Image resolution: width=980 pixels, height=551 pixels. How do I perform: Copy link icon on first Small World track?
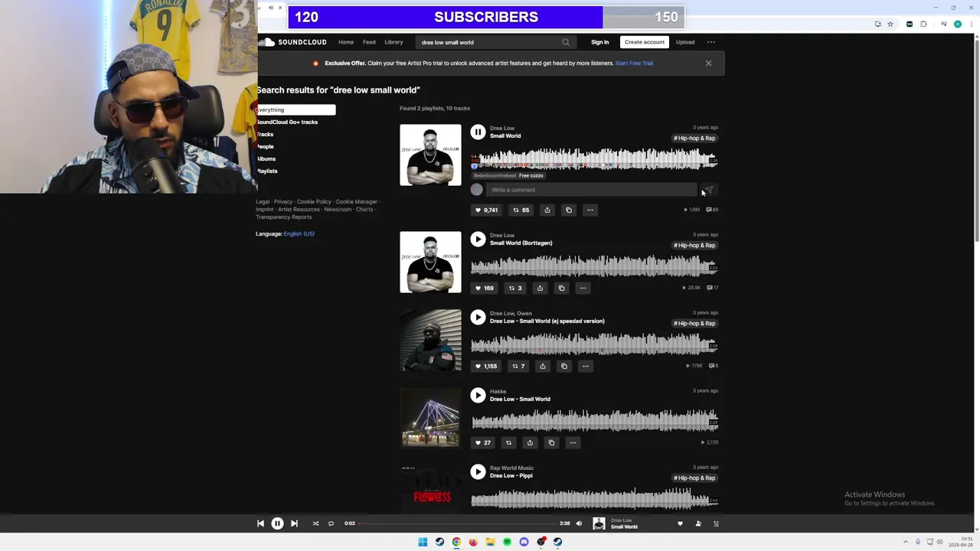tap(568, 210)
